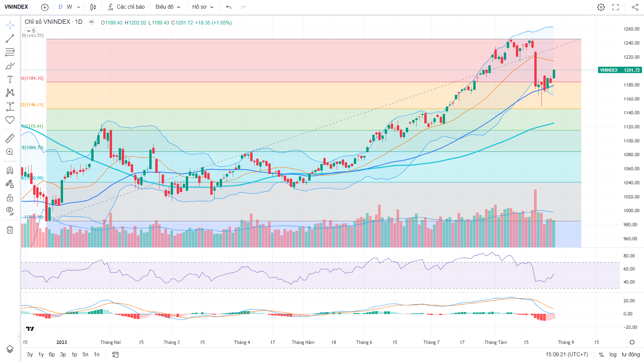
Task: Click the legend title Chỉ số VNINDEX · 1D
Action: 53,22
